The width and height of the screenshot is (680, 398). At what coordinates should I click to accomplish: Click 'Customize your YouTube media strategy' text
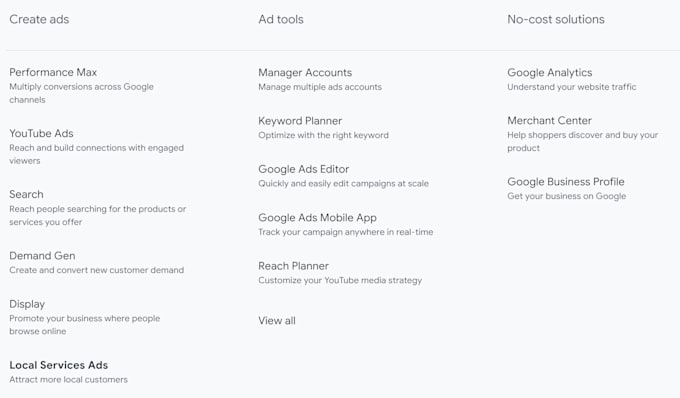[340, 280]
